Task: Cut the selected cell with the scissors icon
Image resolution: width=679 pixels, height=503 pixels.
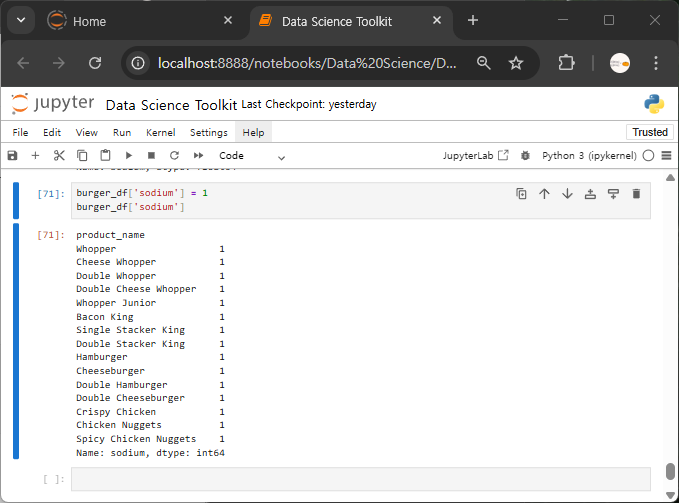Action: 59,155
